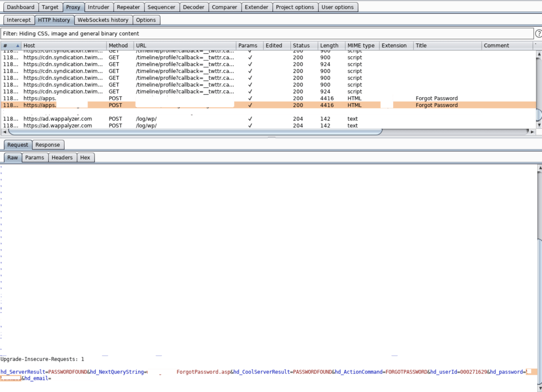Click the splitter handle above Request tab
The width and height of the screenshot is (542, 392).
coord(271,137)
